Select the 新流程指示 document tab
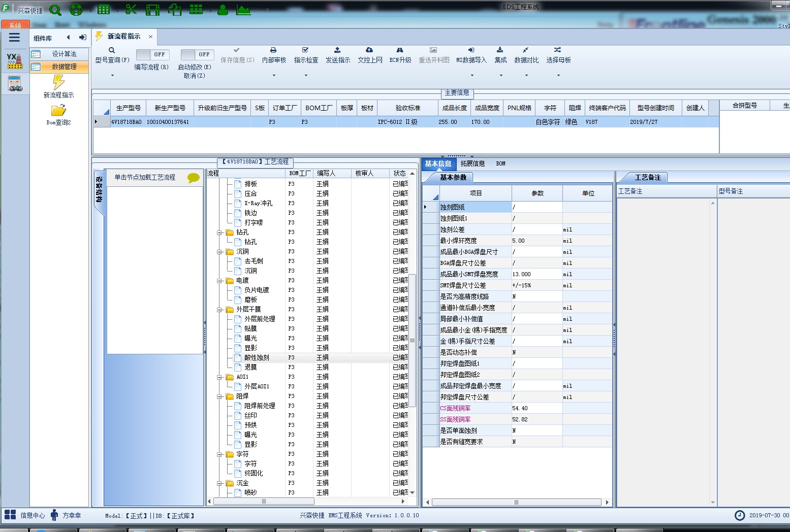This screenshot has width=790, height=532. point(124,37)
